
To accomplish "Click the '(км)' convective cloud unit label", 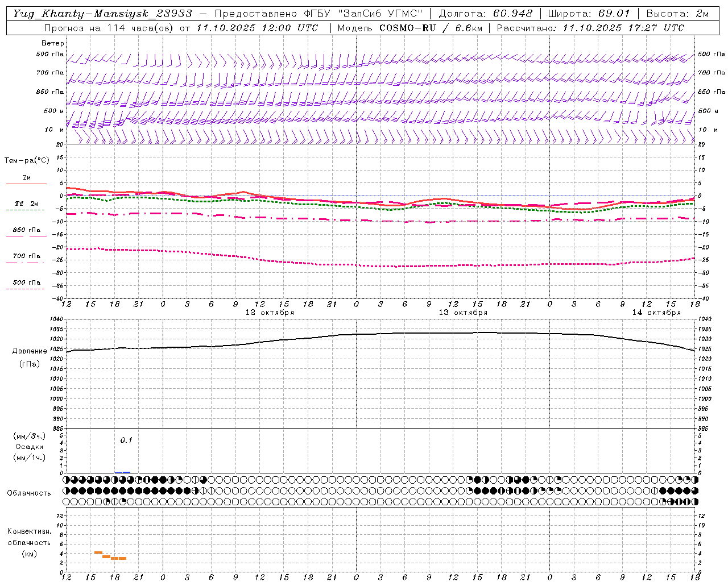I will tap(30, 554).
